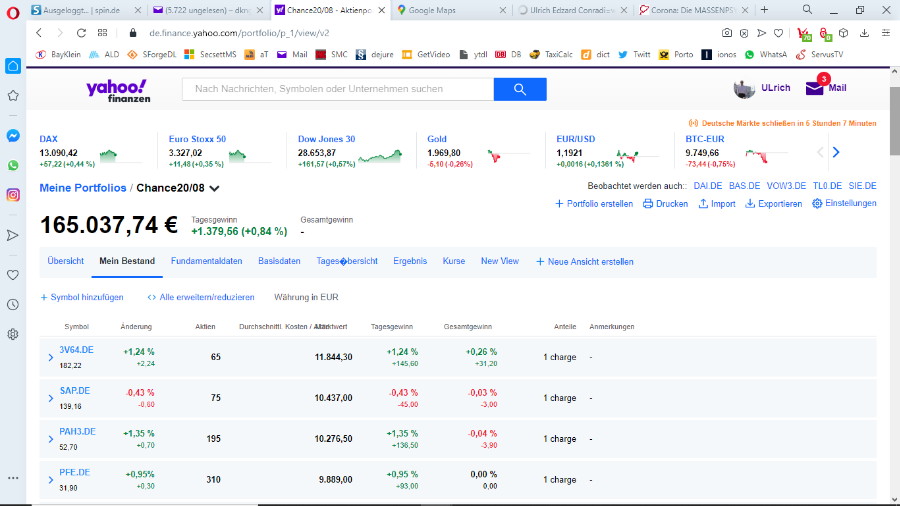
Task: Expand the PAH3.DE holding row
Action: coord(51,439)
